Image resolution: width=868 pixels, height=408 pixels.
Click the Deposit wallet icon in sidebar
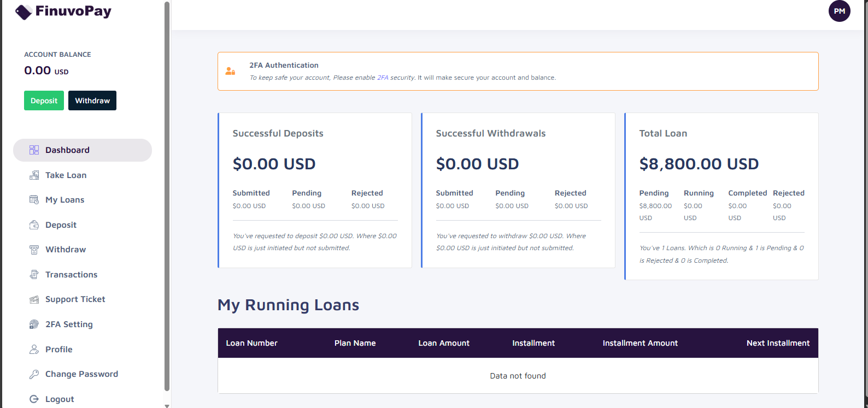[x=34, y=225]
